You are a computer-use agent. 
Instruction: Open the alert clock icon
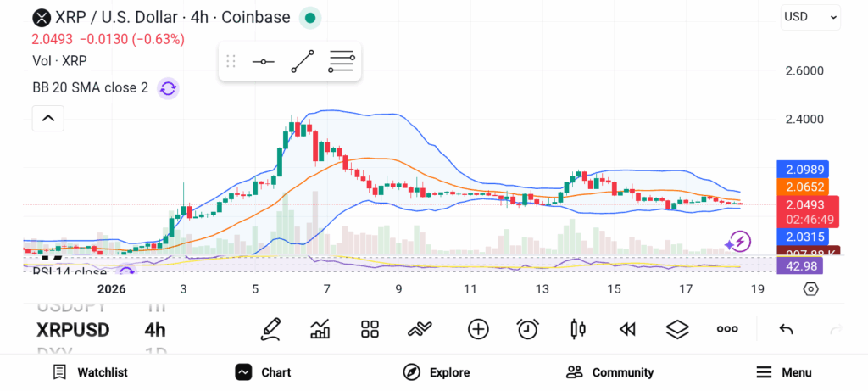(528, 329)
